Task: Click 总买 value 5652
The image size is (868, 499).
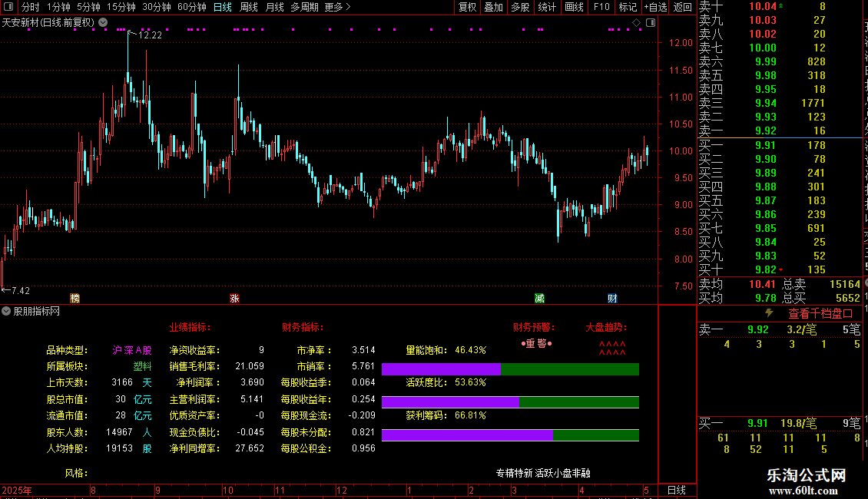Action: point(847,298)
